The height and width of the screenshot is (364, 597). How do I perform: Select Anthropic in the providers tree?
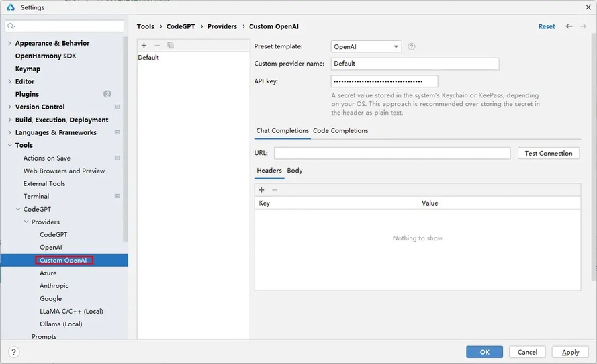pyautogui.click(x=54, y=286)
